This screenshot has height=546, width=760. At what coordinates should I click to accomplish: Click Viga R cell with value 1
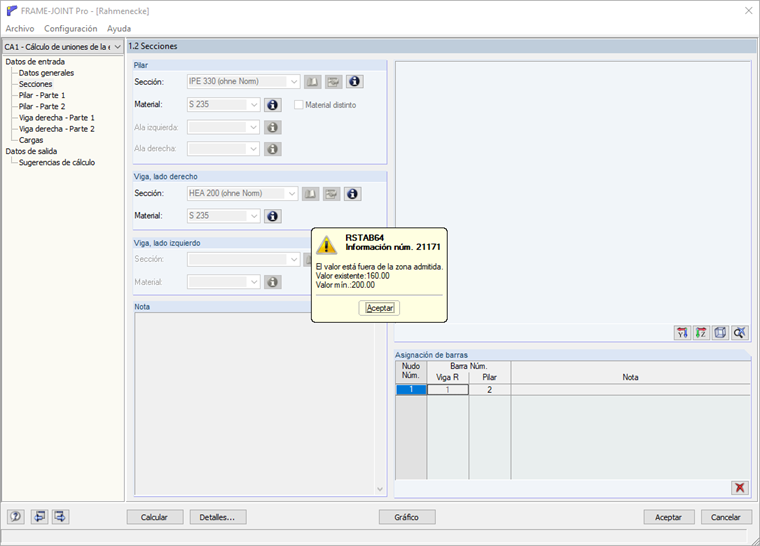[448, 389]
